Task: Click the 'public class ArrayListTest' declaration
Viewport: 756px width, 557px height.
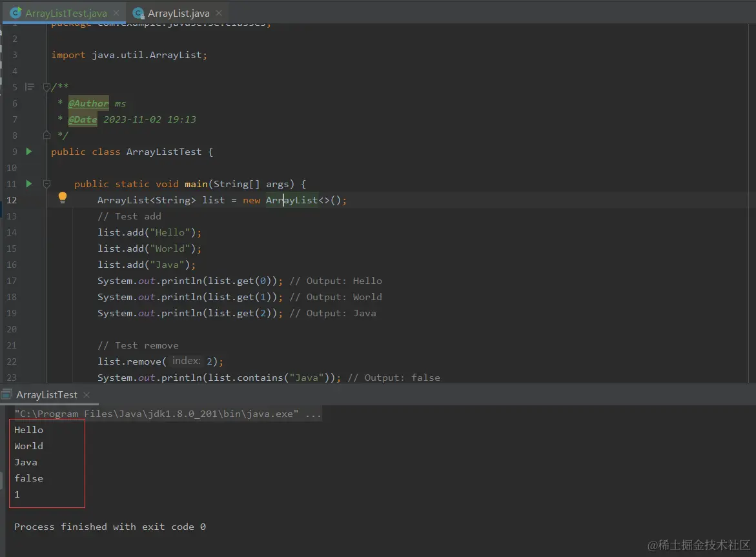Action: 132,152
